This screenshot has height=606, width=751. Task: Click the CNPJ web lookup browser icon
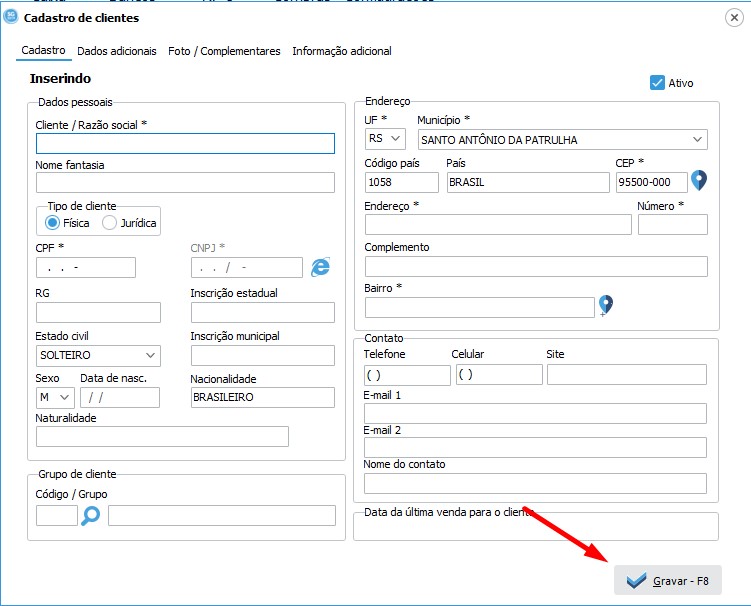(x=320, y=267)
